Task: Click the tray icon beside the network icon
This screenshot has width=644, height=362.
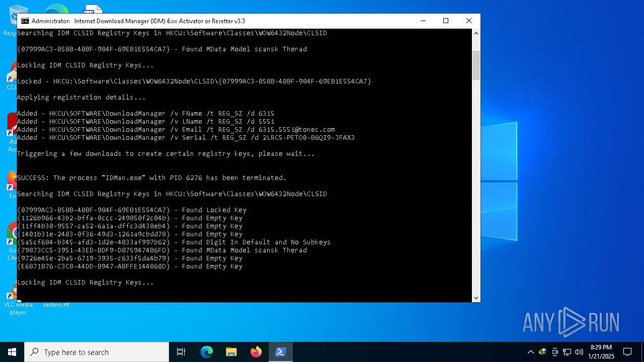Action: [555, 352]
